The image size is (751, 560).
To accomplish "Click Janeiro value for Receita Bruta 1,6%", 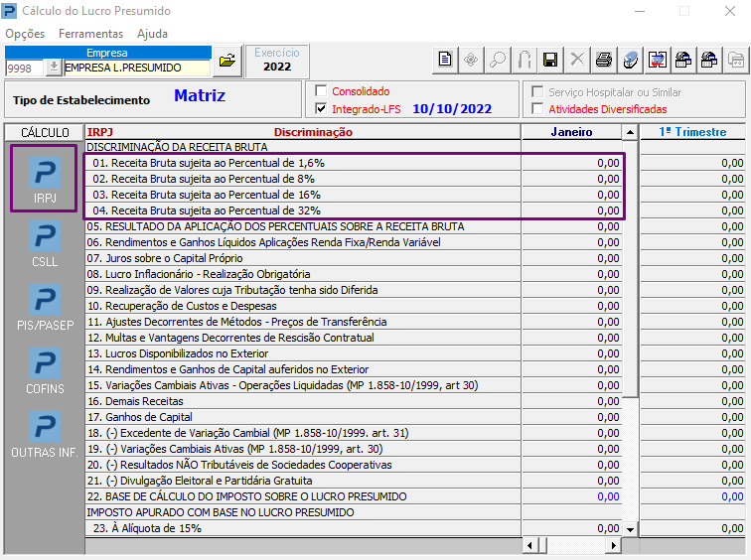I will (x=571, y=163).
